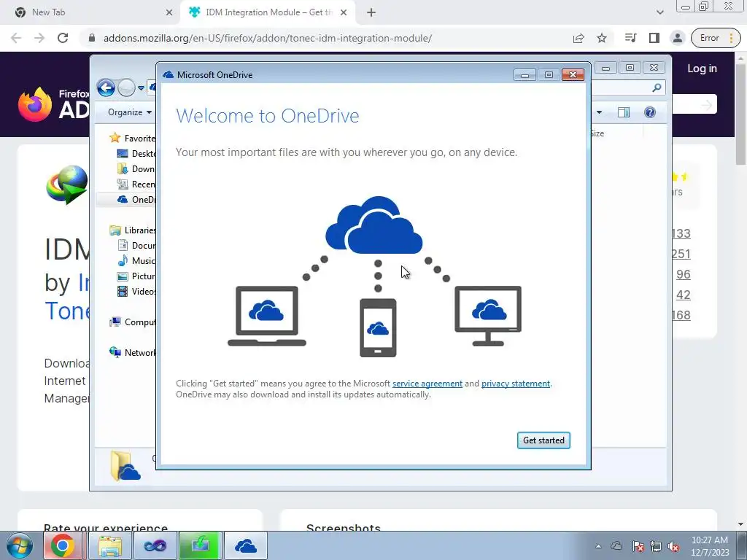Click share this page icon in Chrome
Viewport: 747px width, 560px height.
(x=578, y=38)
